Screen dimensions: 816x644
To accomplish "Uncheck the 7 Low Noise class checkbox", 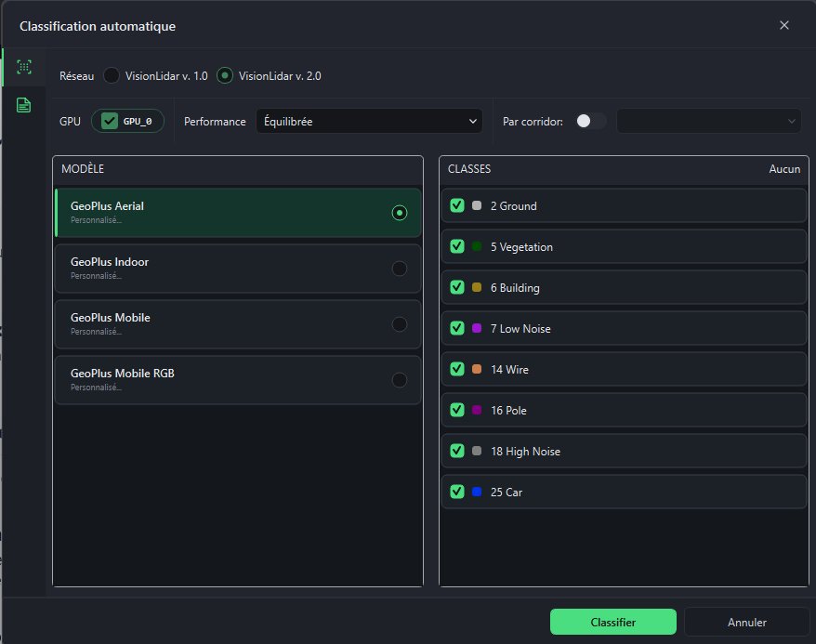I will [457, 328].
